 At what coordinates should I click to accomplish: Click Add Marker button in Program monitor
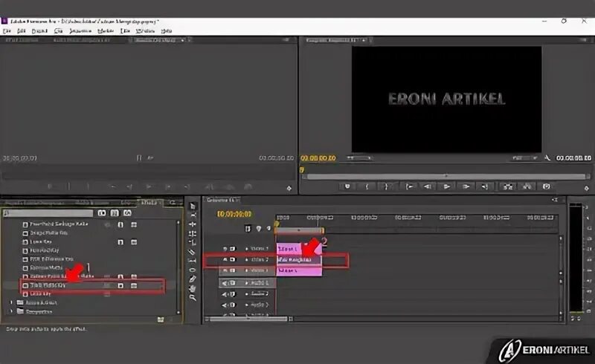click(x=347, y=186)
